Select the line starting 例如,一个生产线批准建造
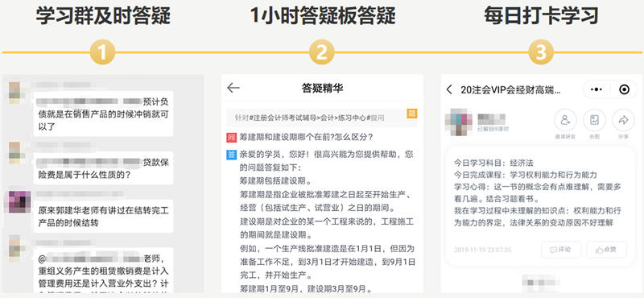644x298 pixels. pyautogui.click(x=327, y=249)
